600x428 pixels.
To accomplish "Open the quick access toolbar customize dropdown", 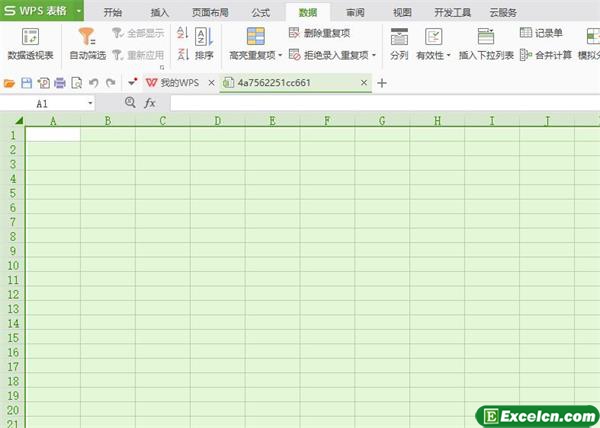I will pos(133,82).
